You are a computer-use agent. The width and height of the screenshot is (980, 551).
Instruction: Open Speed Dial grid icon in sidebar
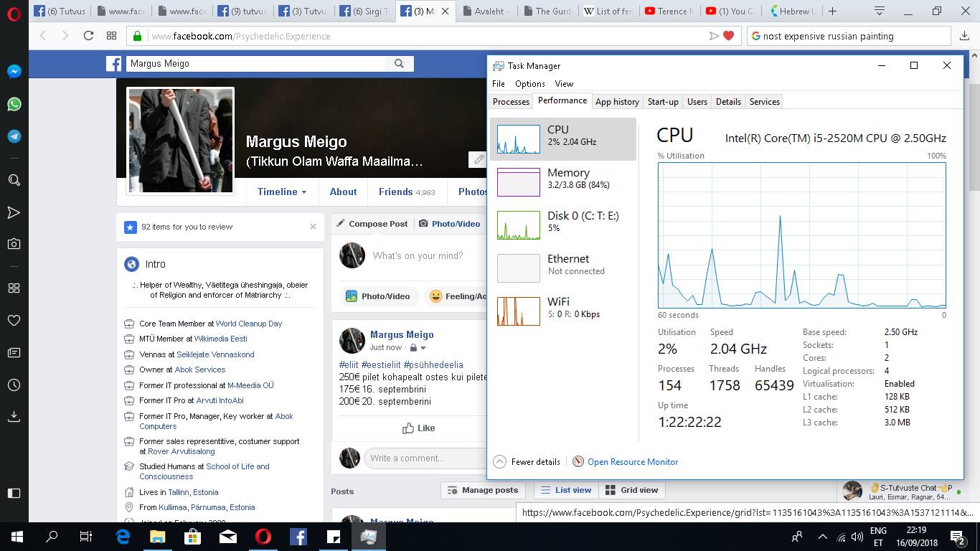(14, 288)
